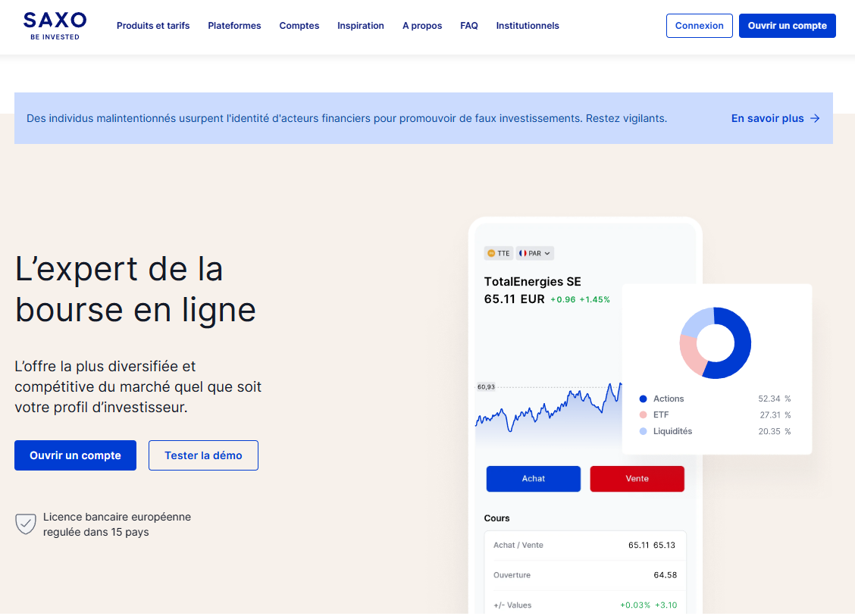This screenshot has width=855, height=616.
Task: Open the Comptes navigation menu
Action: [299, 26]
